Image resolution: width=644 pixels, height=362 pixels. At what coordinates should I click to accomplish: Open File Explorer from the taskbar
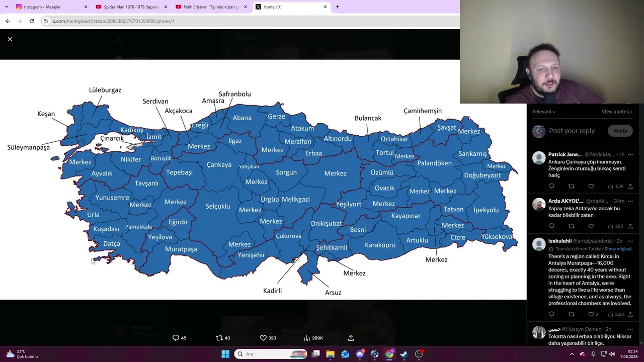click(x=330, y=354)
